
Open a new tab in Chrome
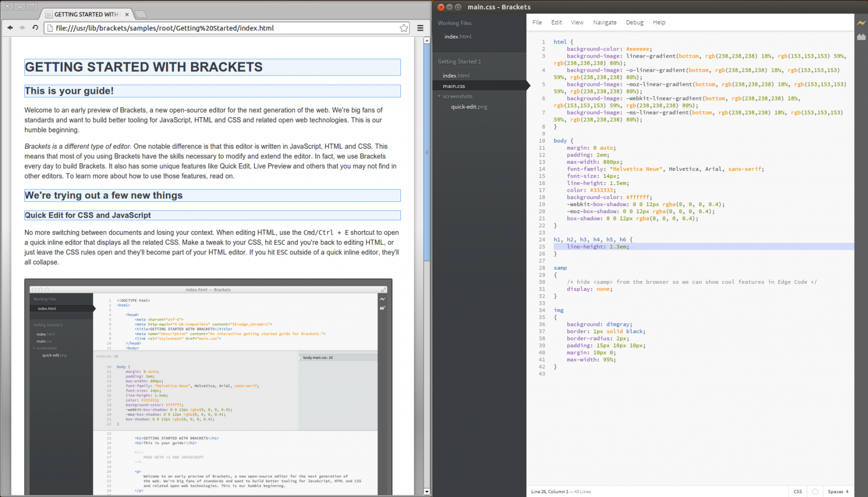pos(140,14)
